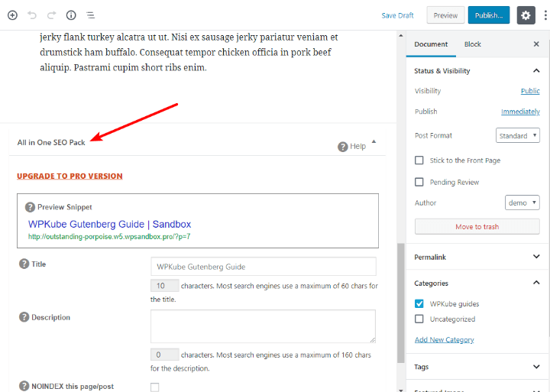Click Save Draft

[x=397, y=15]
